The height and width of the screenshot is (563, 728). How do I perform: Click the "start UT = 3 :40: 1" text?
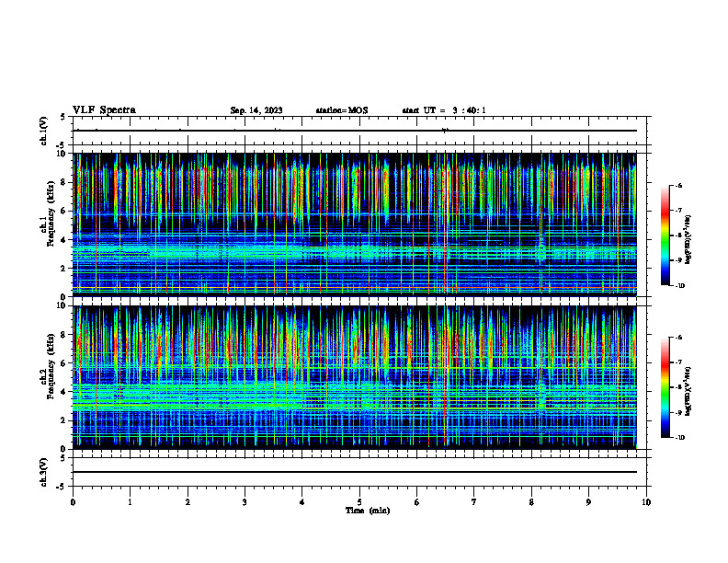(444, 110)
